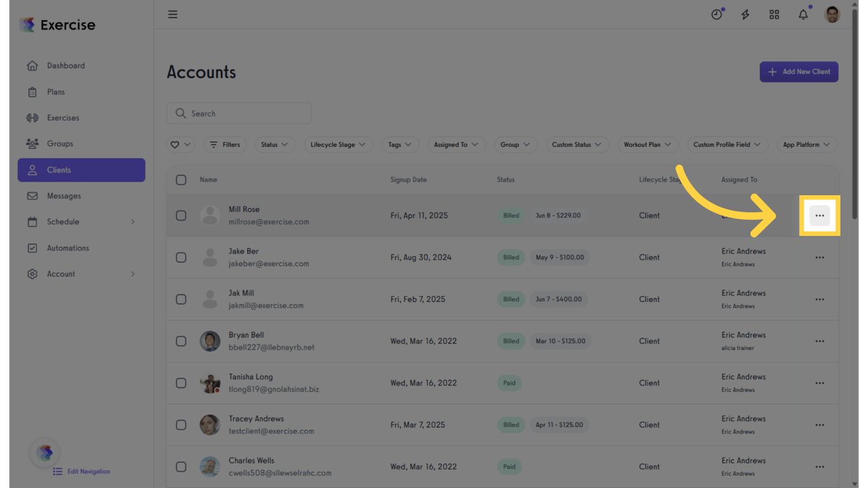
Task: Tick the checkbox for Tanisha Long
Action: [x=181, y=383]
